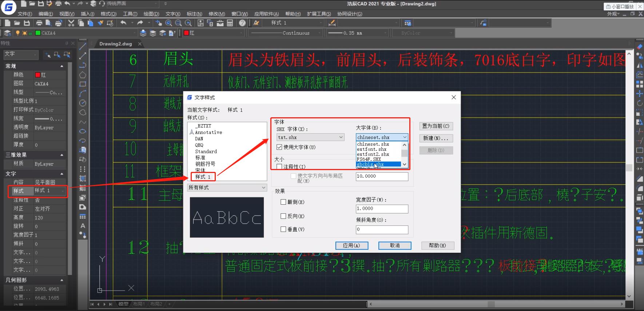Screen dimensions: 644x311
Task: Select the Multiline Text (A) tool
Action: pos(83,226)
